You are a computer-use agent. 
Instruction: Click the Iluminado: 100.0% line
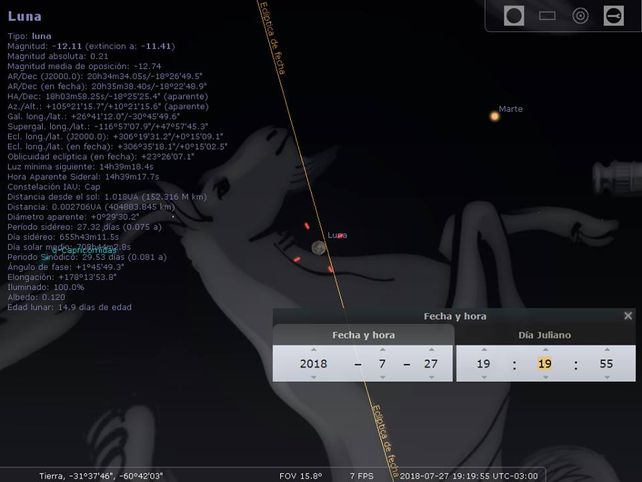click(x=46, y=287)
